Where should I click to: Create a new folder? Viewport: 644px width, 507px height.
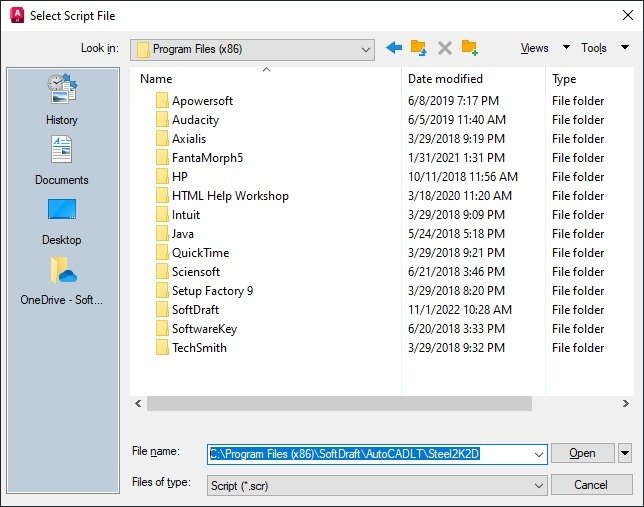[x=469, y=48]
